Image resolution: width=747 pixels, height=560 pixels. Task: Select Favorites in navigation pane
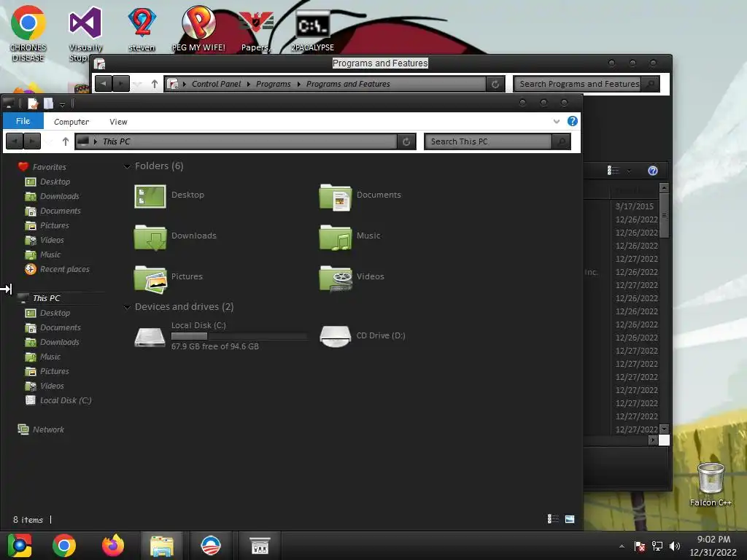[49, 167]
